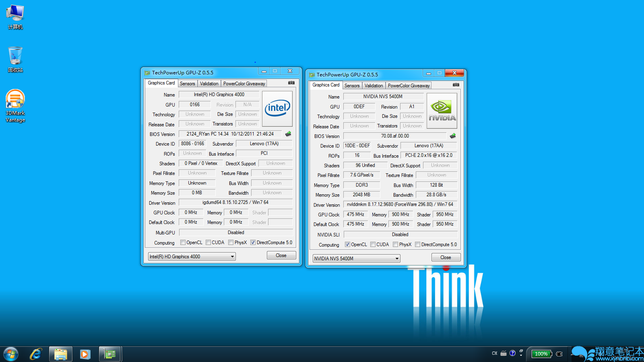
Task: Open Validation tab in NVIDIA GPU-Z window
Action: pyautogui.click(x=374, y=86)
